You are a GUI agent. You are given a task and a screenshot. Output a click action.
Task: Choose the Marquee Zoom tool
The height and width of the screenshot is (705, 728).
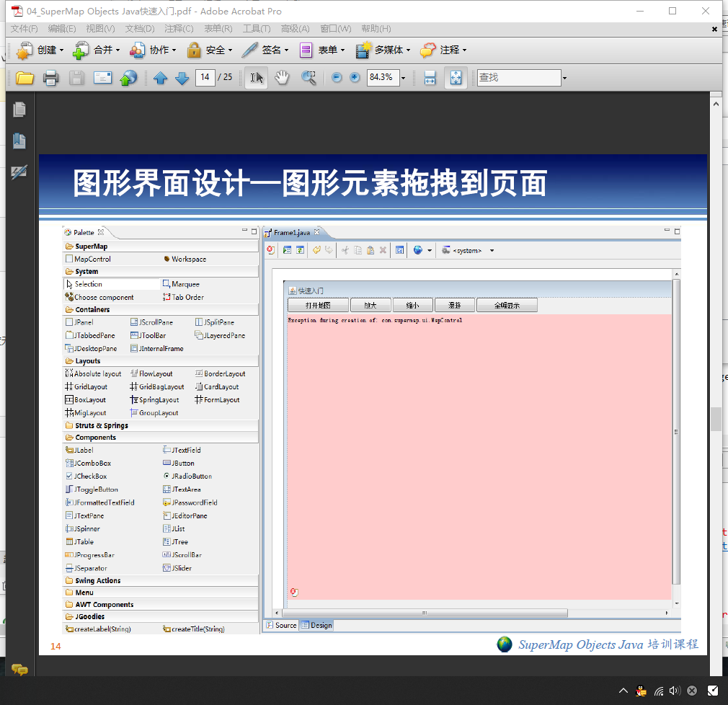(x=308, y=78)
